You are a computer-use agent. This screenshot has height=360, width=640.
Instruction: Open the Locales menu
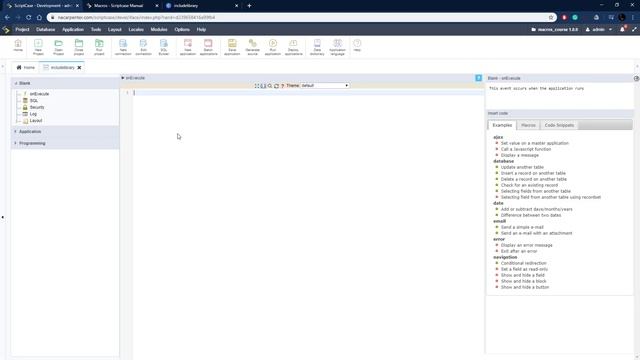[x=136, y=29]
